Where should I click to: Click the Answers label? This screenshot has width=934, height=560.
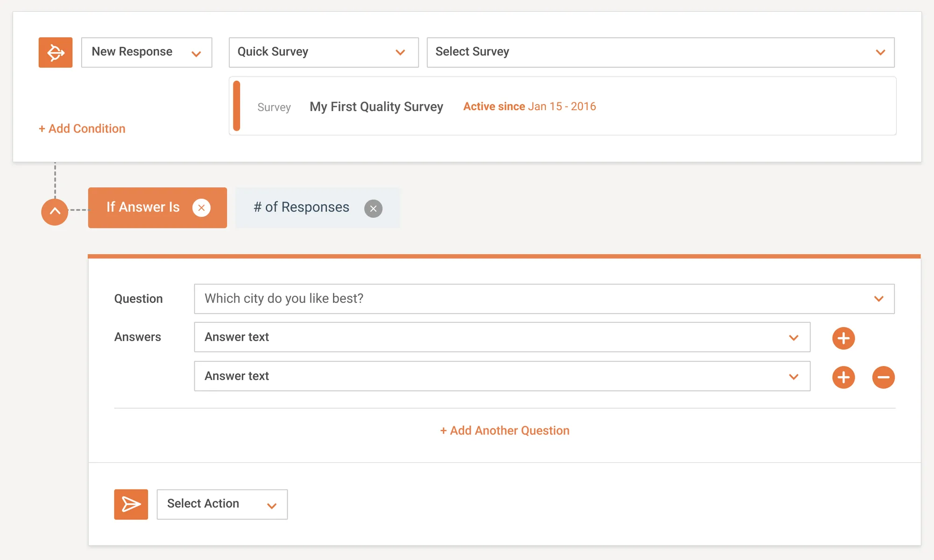pyautogui.click(x=138, y=337)
